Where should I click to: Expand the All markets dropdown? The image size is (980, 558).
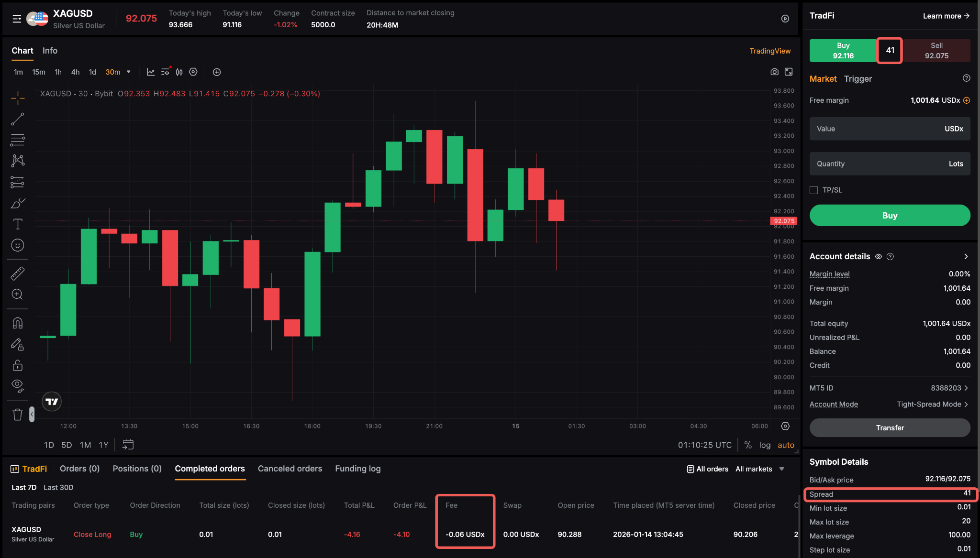click(781, 469)
